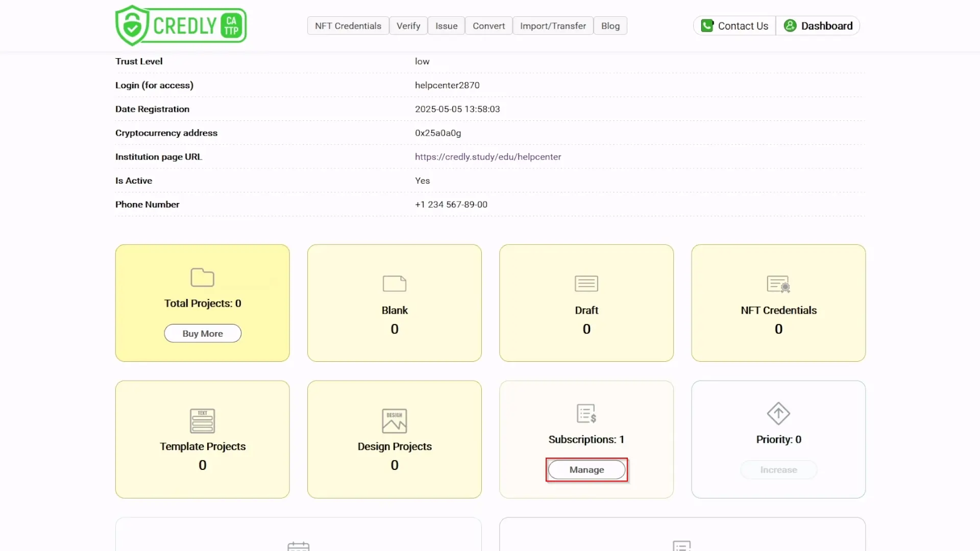The width and height of the screenshot is (980, 551).
Task: Click the Subscriptions: 1 text
Action: tap(586, 440)
